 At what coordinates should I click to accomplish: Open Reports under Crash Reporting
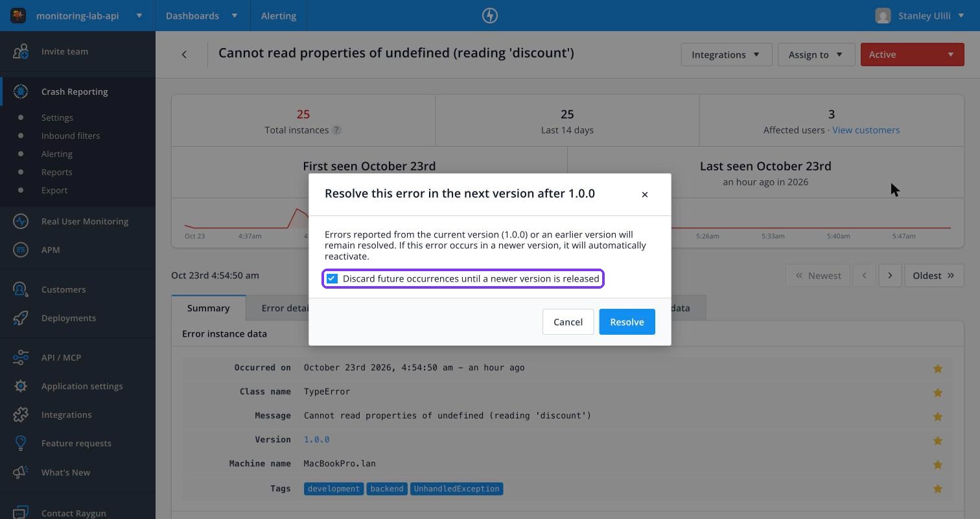(56, 172)
